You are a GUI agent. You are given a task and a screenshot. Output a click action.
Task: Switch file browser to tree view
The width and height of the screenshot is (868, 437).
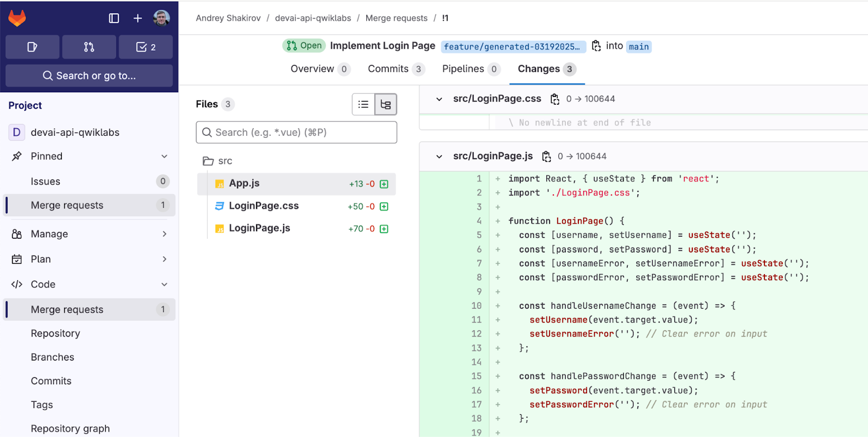[x=386, y=104]
